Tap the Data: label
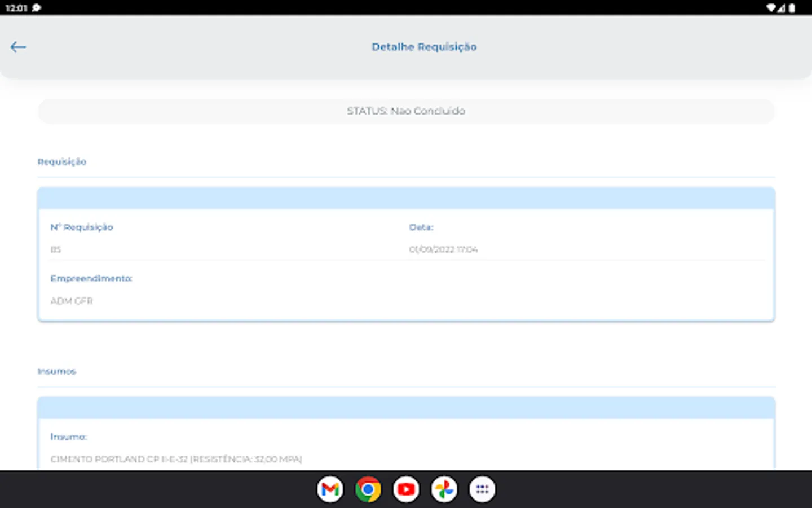The height and width of the screenshot is (508, 812). pyautogui.click(x=421, y=227)
